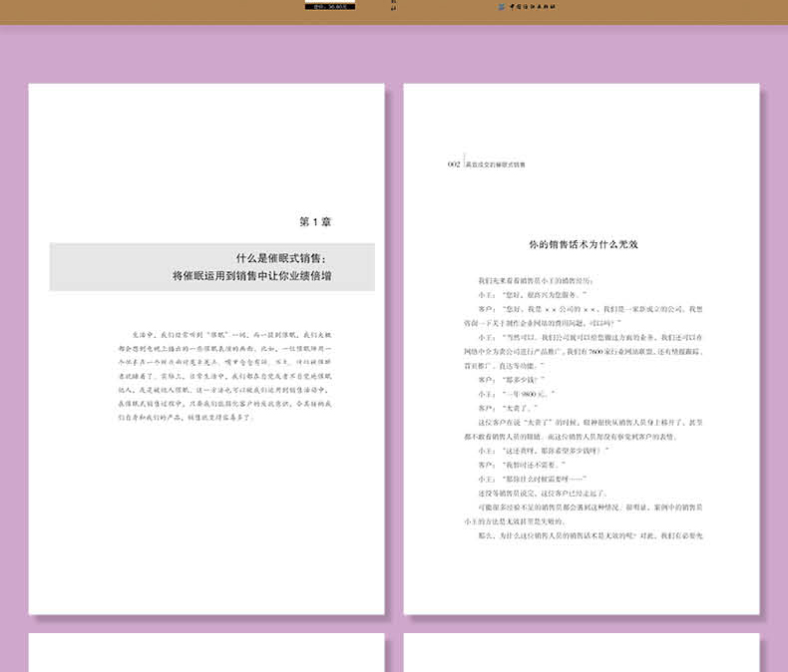Open the partially visible bottom-right page preview
788x672 pixels.
tap(582, 653)
